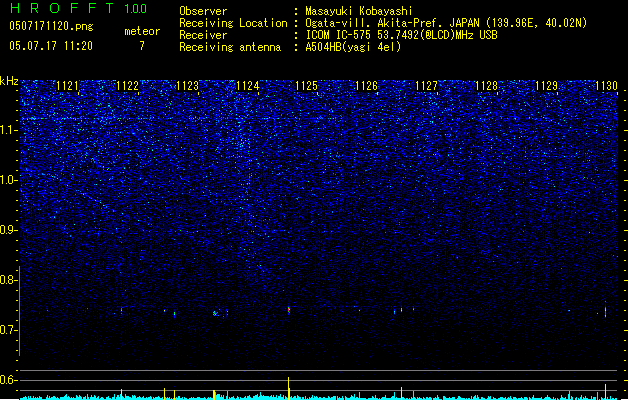629x400 pixels.
Task: Select the version number 1.0.0
Action: 135,9
